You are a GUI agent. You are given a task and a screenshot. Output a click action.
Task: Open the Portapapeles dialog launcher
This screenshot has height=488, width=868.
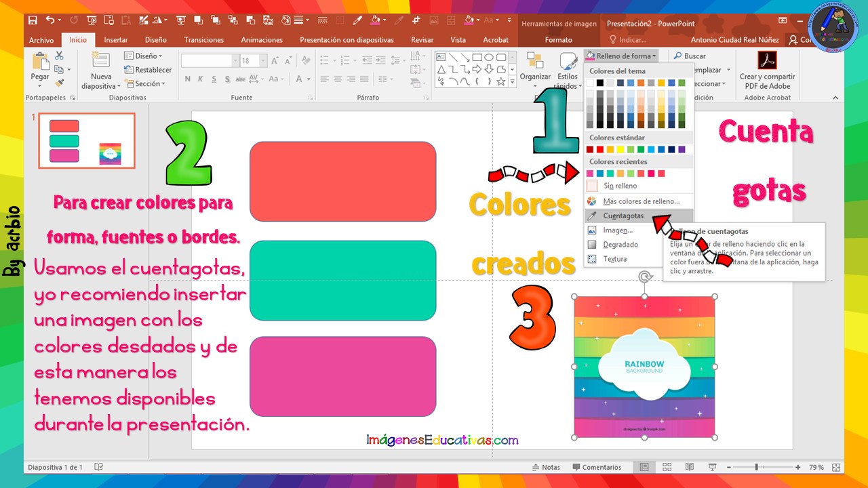72,98
